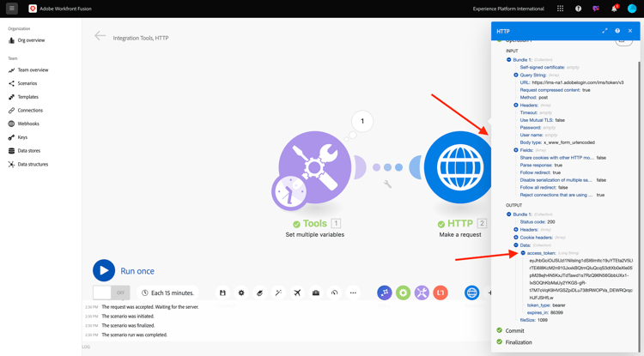
Task: Click the explain flow airplane icon
Action: pos(297,293)
